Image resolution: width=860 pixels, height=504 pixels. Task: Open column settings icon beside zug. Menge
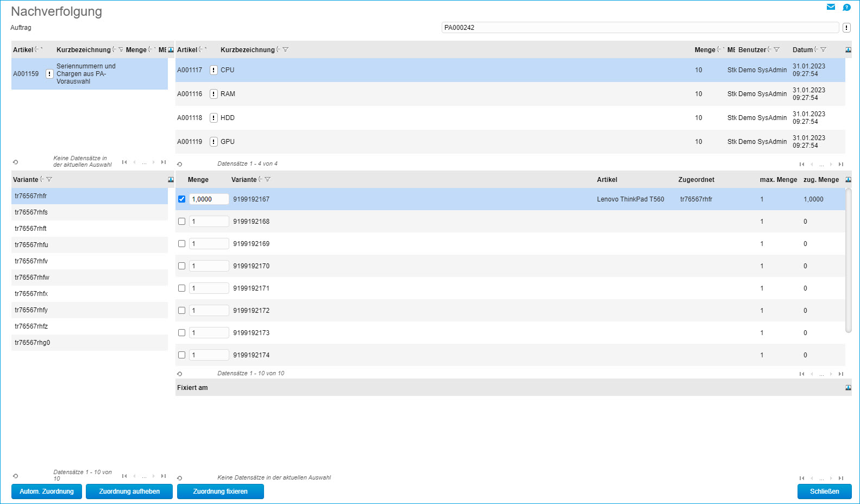[x=848, y=180]
